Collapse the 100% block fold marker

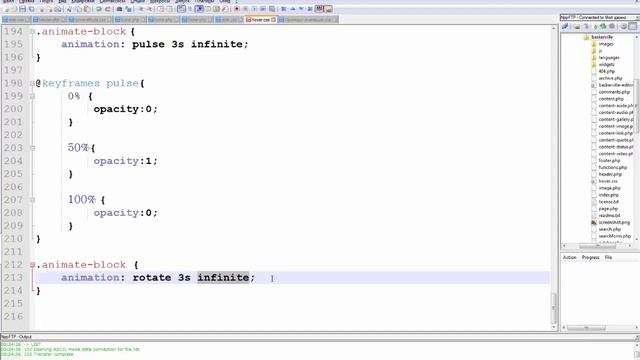pyautogui.click(x=32, y=200)
